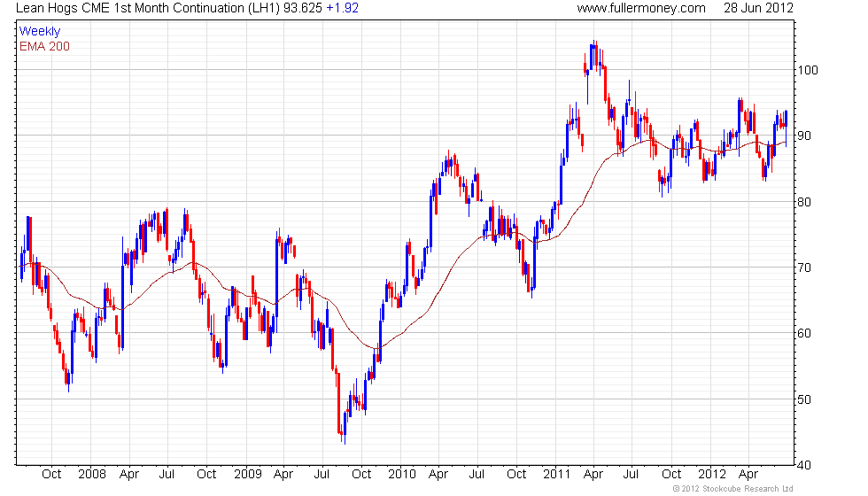Click the Apr label after 2012

[x=748, y=475]
